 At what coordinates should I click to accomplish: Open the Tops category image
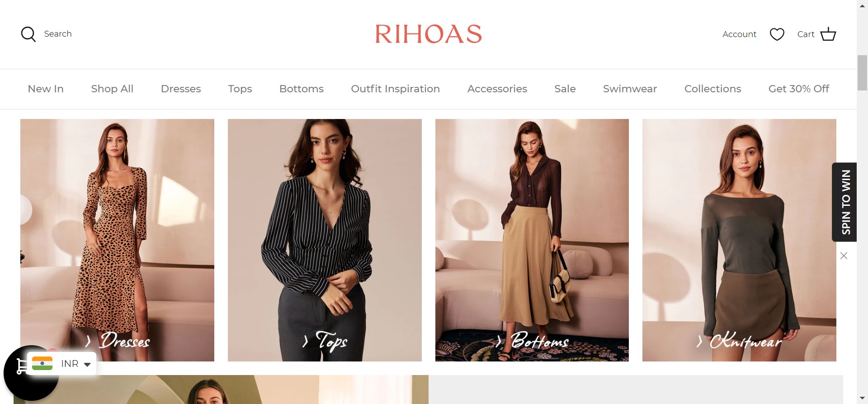325,240
